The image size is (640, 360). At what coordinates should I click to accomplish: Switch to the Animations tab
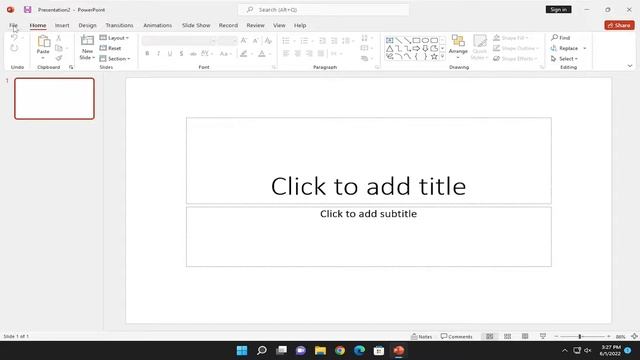pyautogui.click(x=158, y=25)
